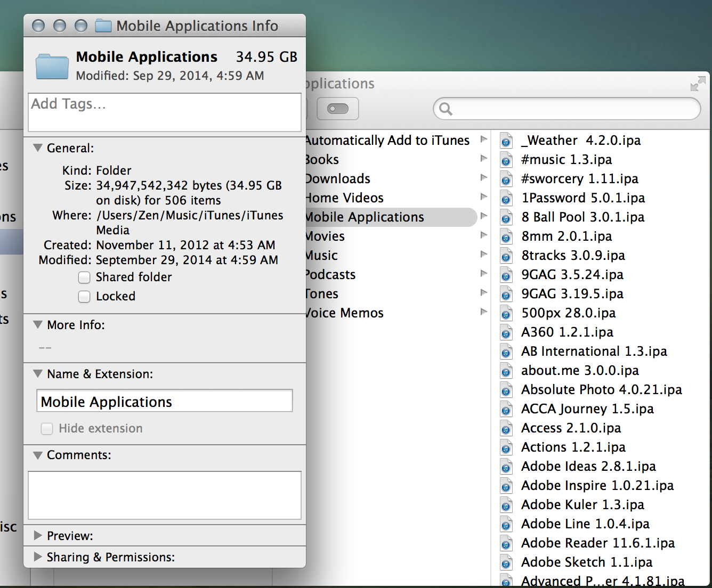712x588 pixels.
Task: Expand the Sharing & Permissions section
Action: click(38, 557)
